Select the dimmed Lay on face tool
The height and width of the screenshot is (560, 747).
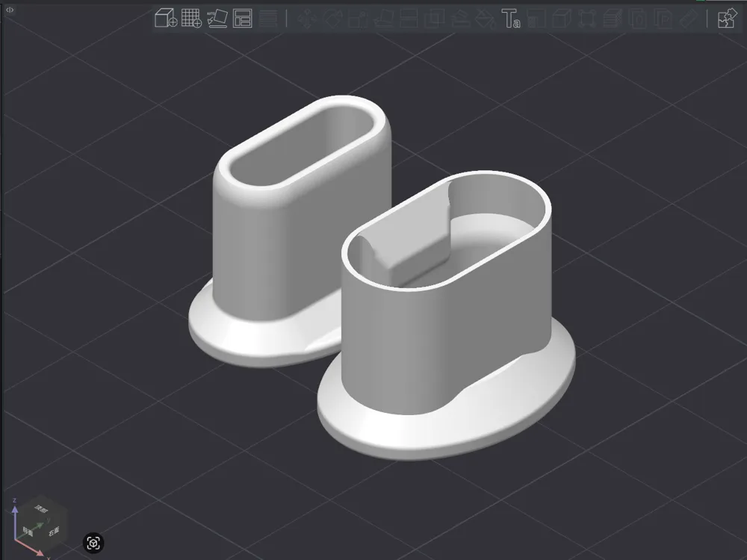point(383,18)
